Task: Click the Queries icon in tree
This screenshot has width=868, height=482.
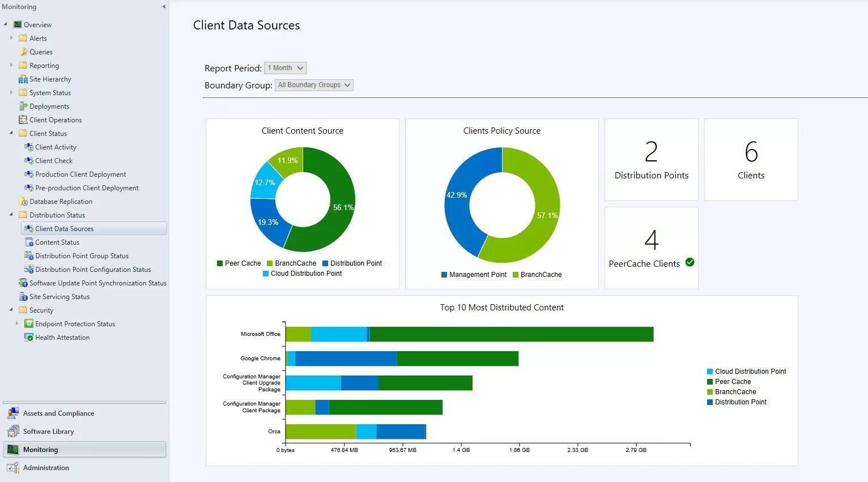Action: (23, 52)
